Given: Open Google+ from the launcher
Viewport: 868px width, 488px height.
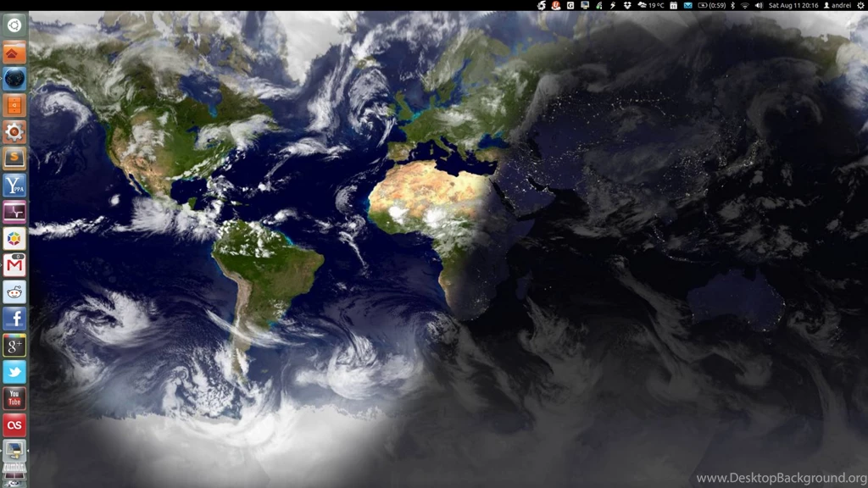Looking at the screenshot, I should tap(14, 345).
